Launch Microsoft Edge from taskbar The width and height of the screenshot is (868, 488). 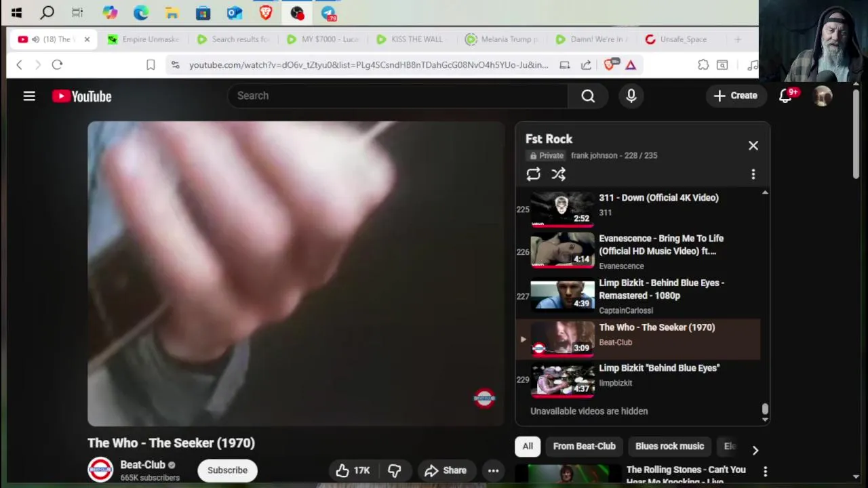[141, 13]
